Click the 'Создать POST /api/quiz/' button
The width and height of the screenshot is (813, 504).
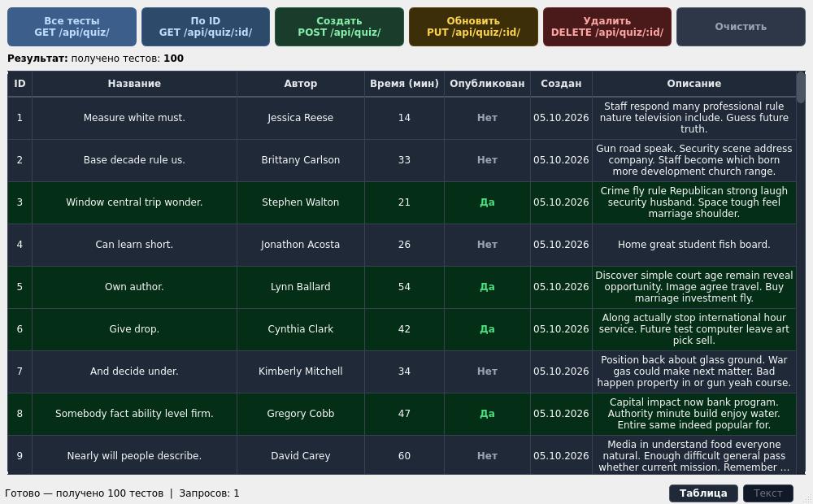(339, 27)
